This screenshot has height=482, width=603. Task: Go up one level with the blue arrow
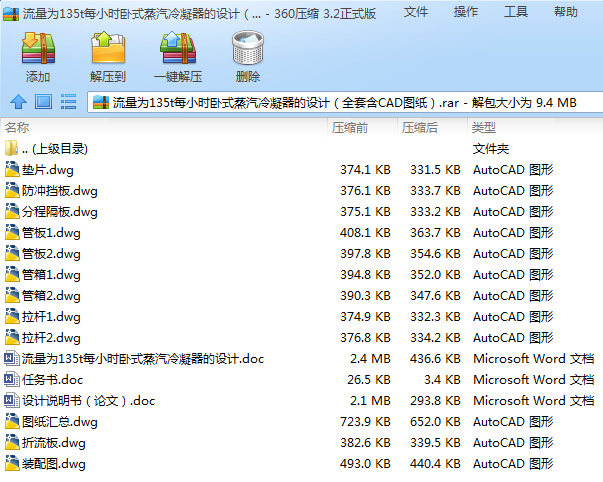pos(18,102)
